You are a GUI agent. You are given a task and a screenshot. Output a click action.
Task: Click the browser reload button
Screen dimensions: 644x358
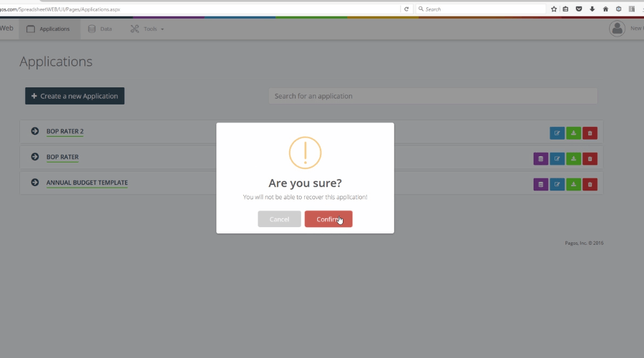click(x=406, y=9)
